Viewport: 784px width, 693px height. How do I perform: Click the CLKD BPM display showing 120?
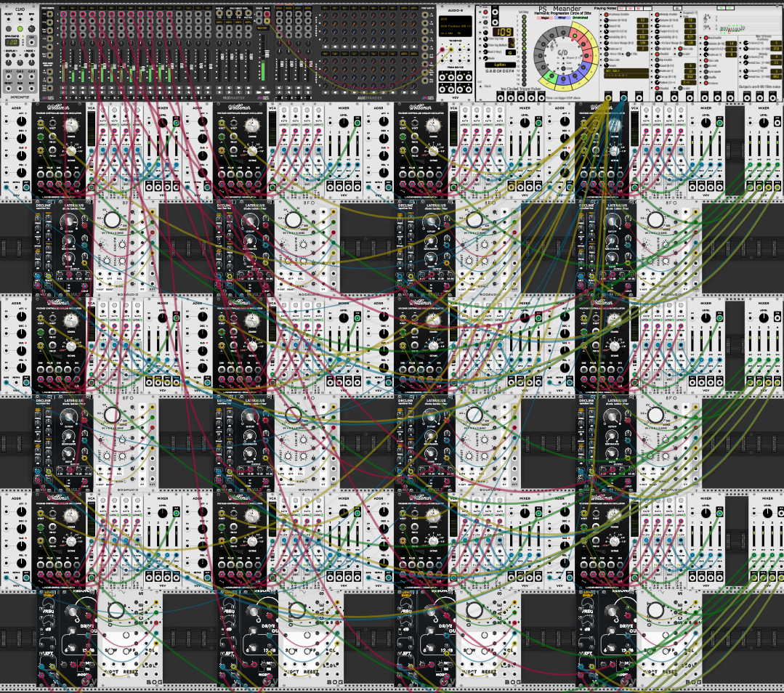[x=12, y=43]
